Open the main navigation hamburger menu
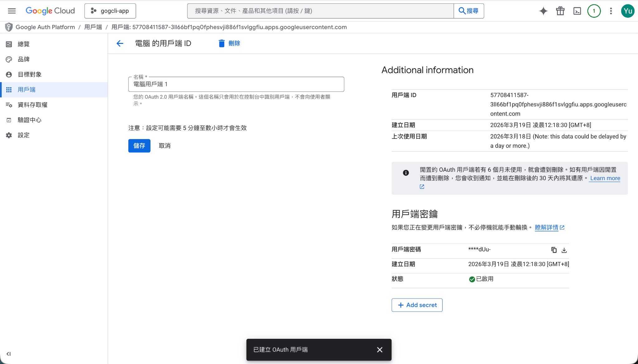Image resolution: width=638 pixels, height=364 pixels. (12, 11)
